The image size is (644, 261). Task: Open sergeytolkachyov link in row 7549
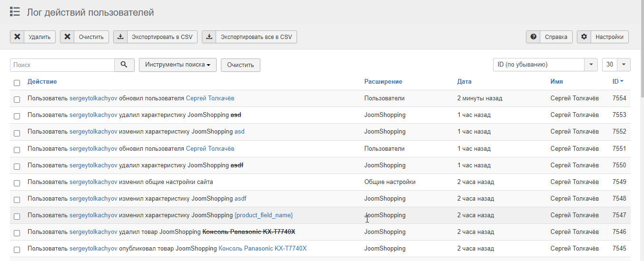pos(93,182)
